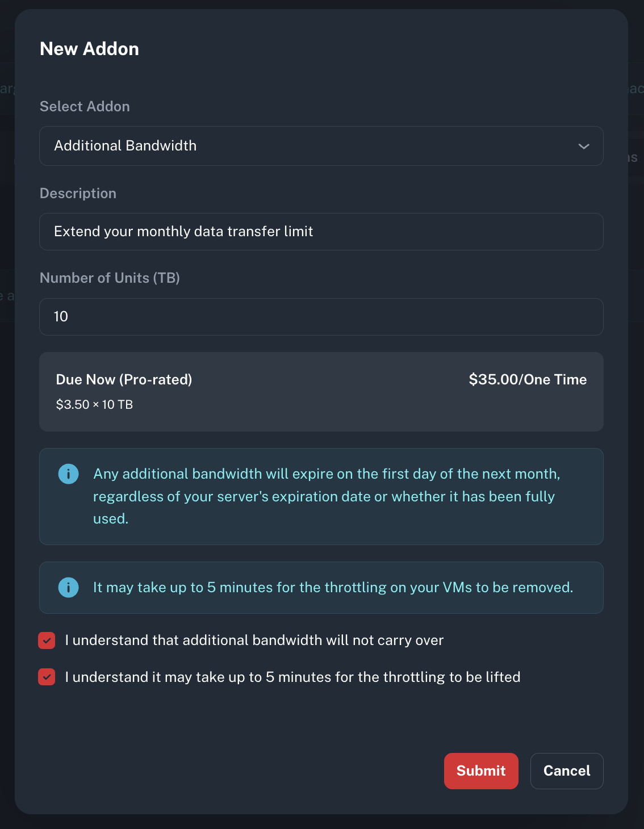Click the Select Addon field label
Screen dimensions: 644x829
click(x=85, y=106)
